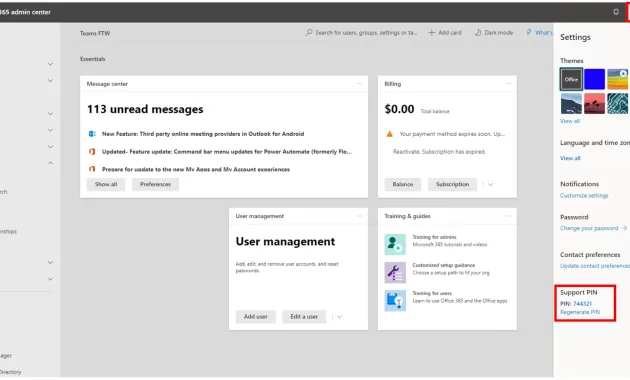Image resolution: width=630 pixels, height=380 pixels.
Task: Click the search magnifier icon
Action: (309, 33)
